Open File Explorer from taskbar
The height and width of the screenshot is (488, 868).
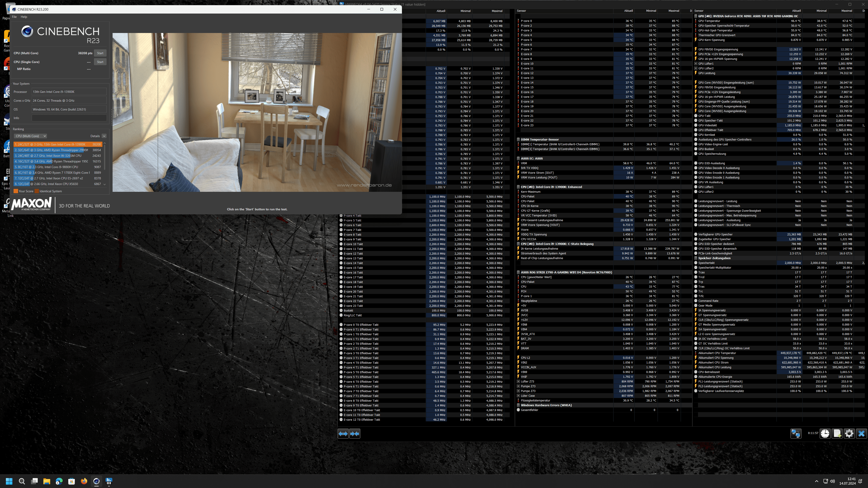tap(47, 481)
